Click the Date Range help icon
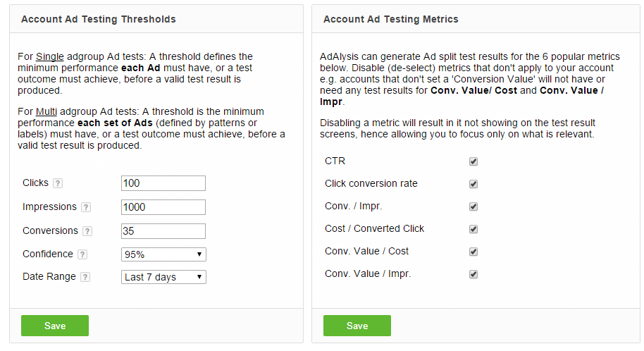 point(85,277)
